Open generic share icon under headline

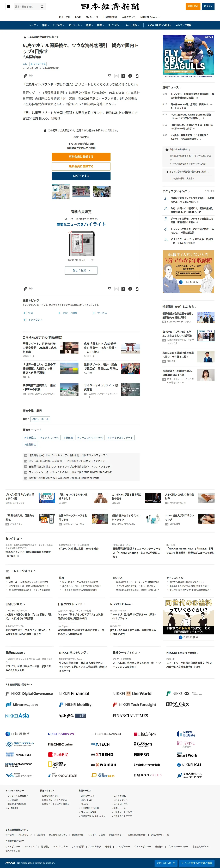click(x=137, y=76)
